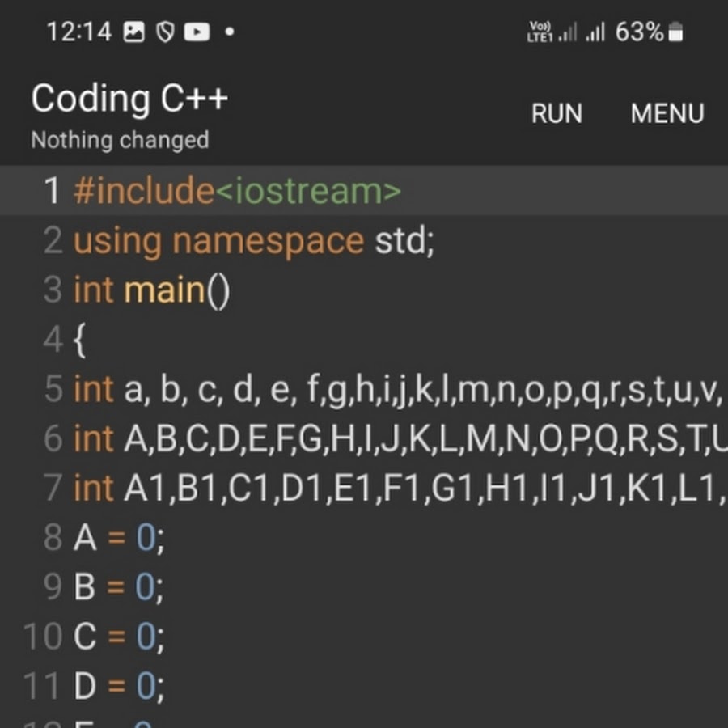Image resolution: width=728 pixels, height=728 pixels.
Task: Place cursor on A1,B1,C1 declaration in line 7
Action: (424, 489)
